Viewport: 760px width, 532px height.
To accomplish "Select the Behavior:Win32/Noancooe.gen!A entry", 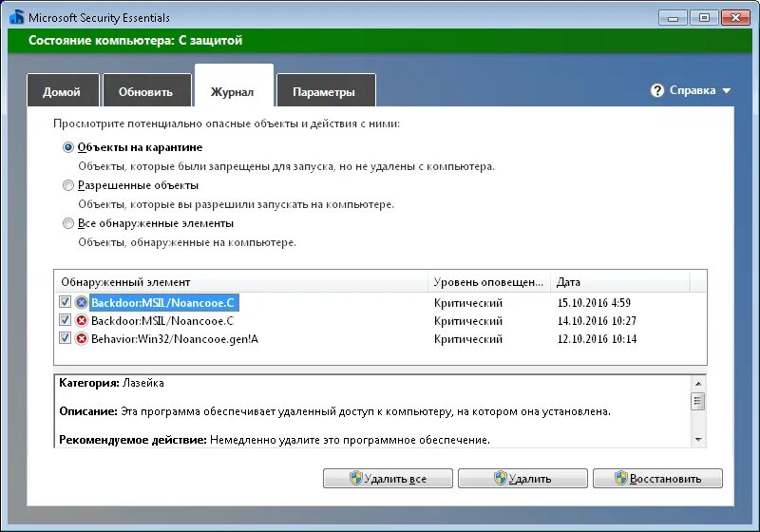I will 175,339.
